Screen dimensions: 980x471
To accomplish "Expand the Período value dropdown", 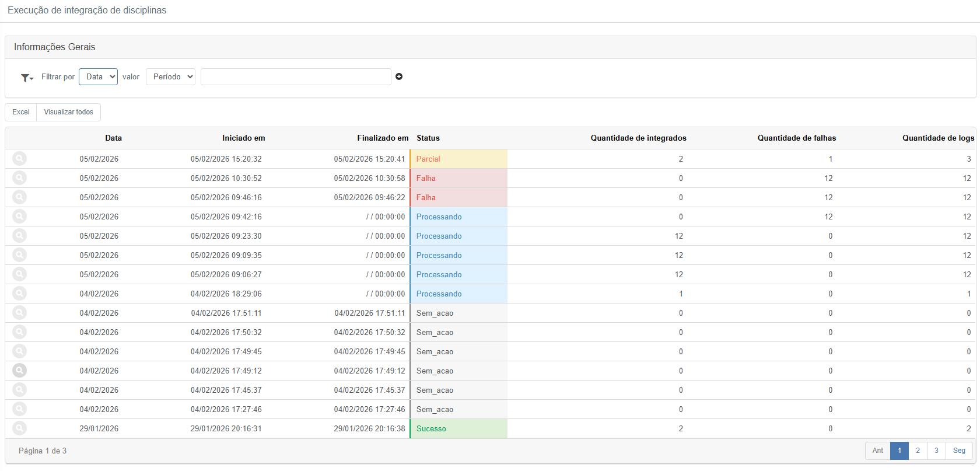I will pos(170,76).
